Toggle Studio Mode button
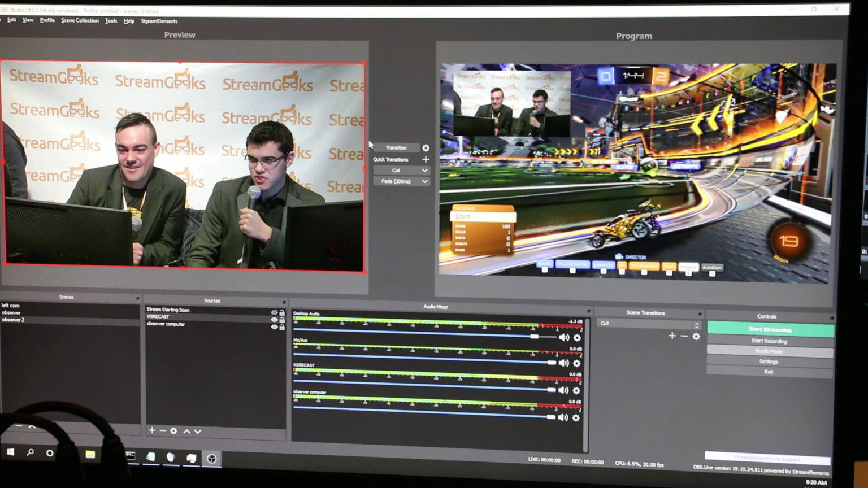The width and height of the screenshot is (868, 488). click(x=770, y=351)
